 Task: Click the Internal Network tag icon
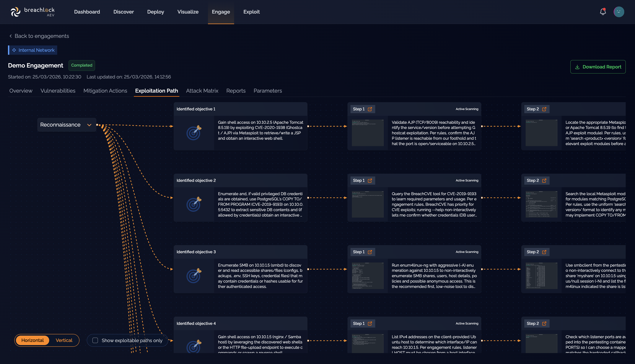point(14,50)
